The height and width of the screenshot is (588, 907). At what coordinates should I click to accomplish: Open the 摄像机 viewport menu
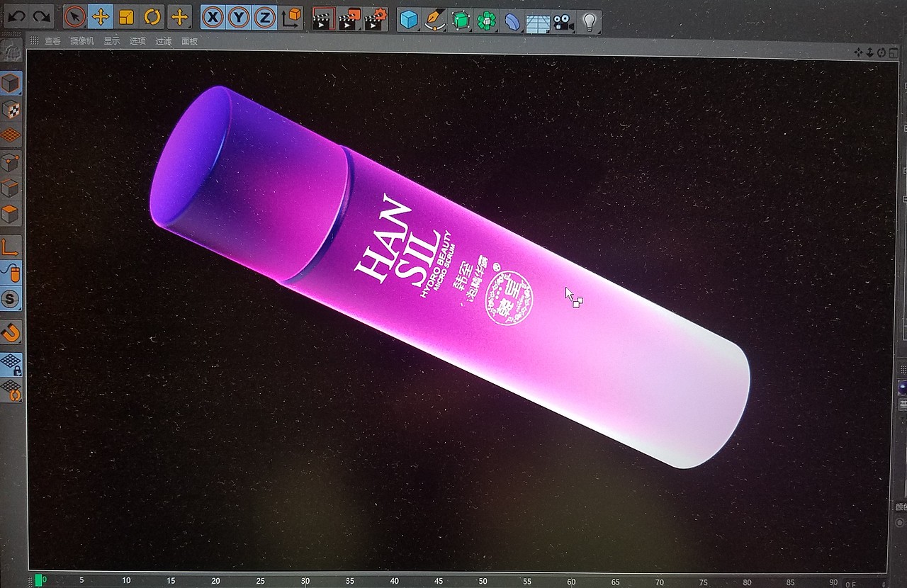pos(82,41)
